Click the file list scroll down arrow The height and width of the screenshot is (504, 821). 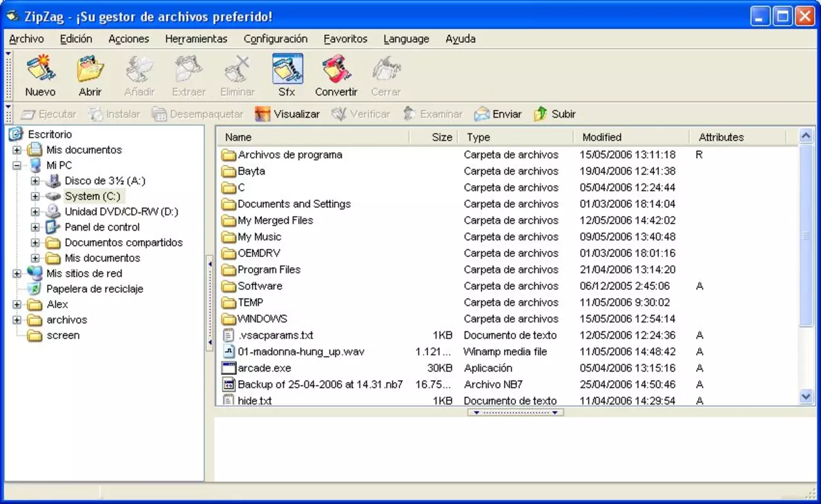[x=806, y=396]
